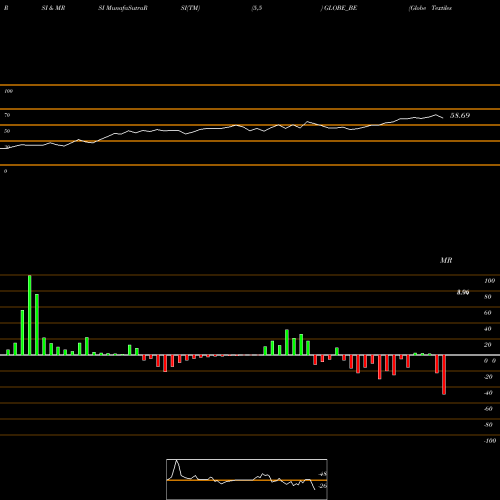500x500 pixels.
Task: Click the tallest green MR histogram bar
Action: point(30,315)
